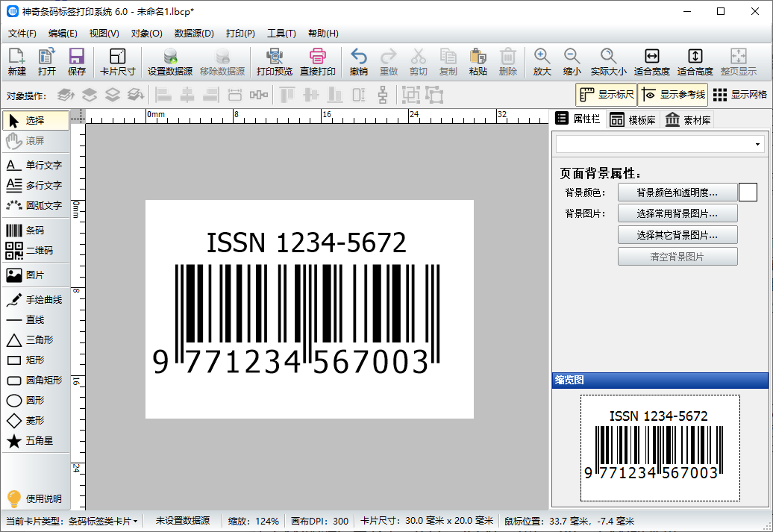The width and height of the screenshot is (773, 532).
Task: Open the 条码标签类卡片 card type dropdown
Action: (x=102, y=521)
